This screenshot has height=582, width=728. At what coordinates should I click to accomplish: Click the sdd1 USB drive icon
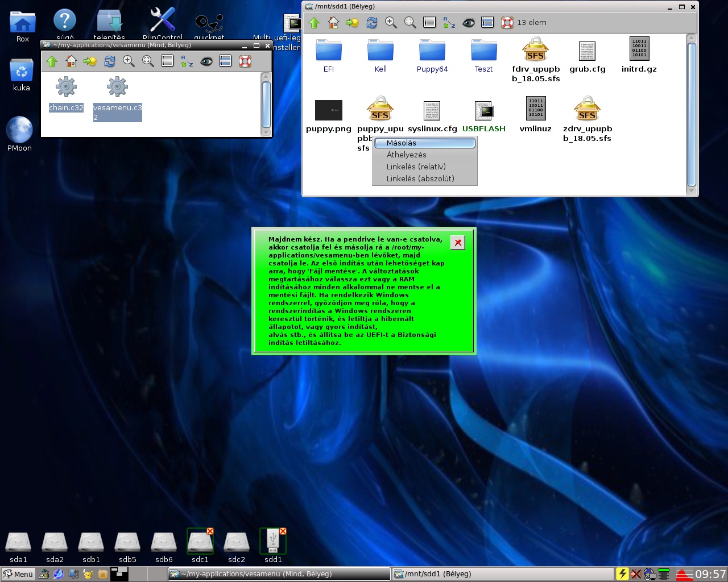click(273, 546)
